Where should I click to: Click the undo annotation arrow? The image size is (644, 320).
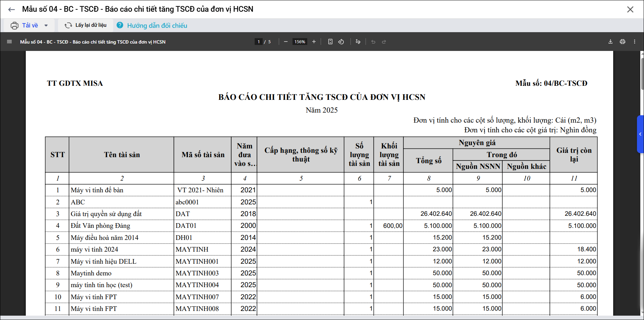373,42
